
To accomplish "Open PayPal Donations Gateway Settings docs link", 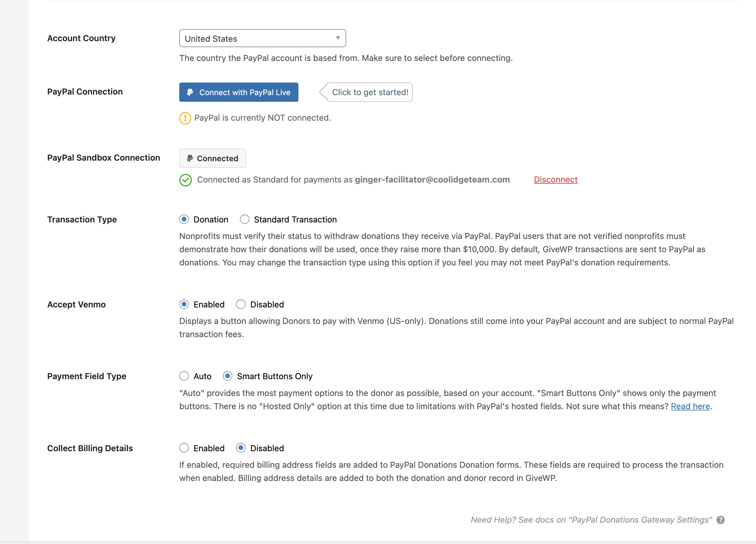I will [591, 520].
